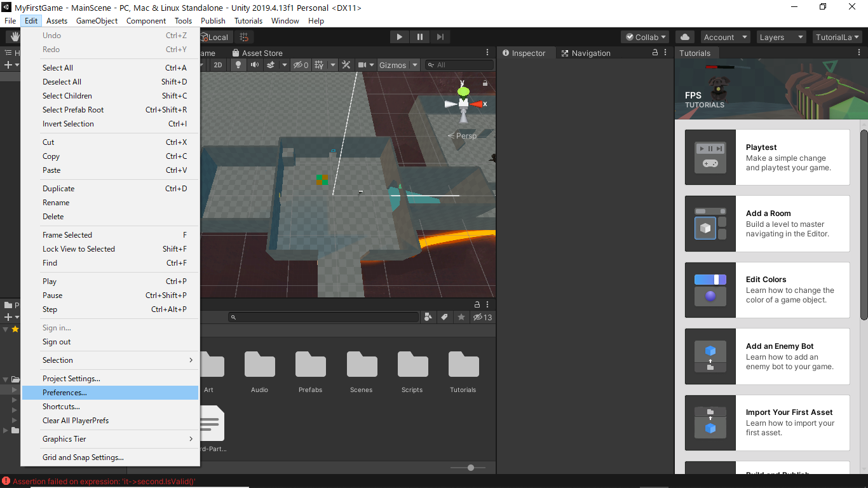Toggle Local handle rotation button
The height and width of the screenshot is (488, 868).
(216, 37)
